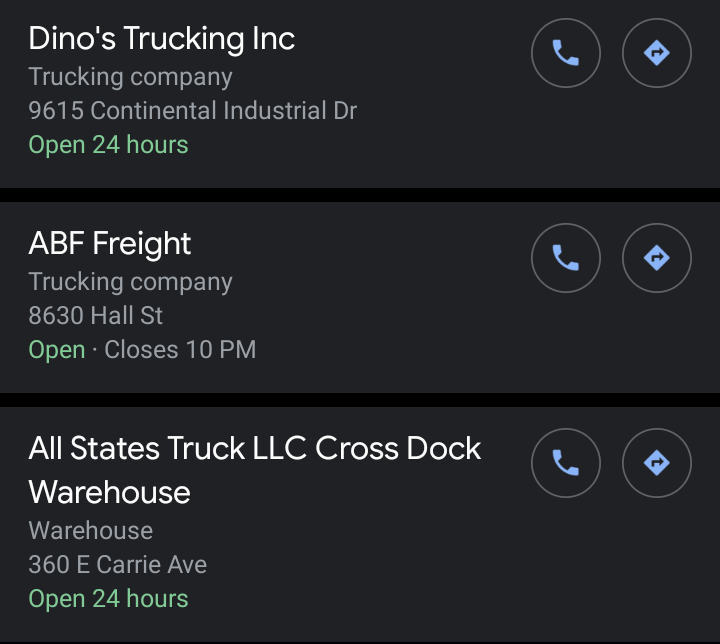Open directions to ABF Freight
The height and width of the screenshot is (644, 720).
[657, 258]
